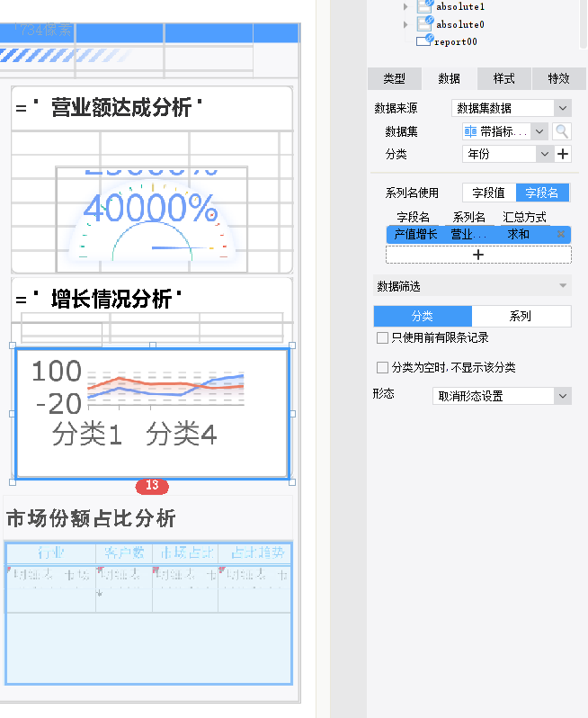
Task: Click the 市场份额占比分析 heading
Action: tap(91, 518)
